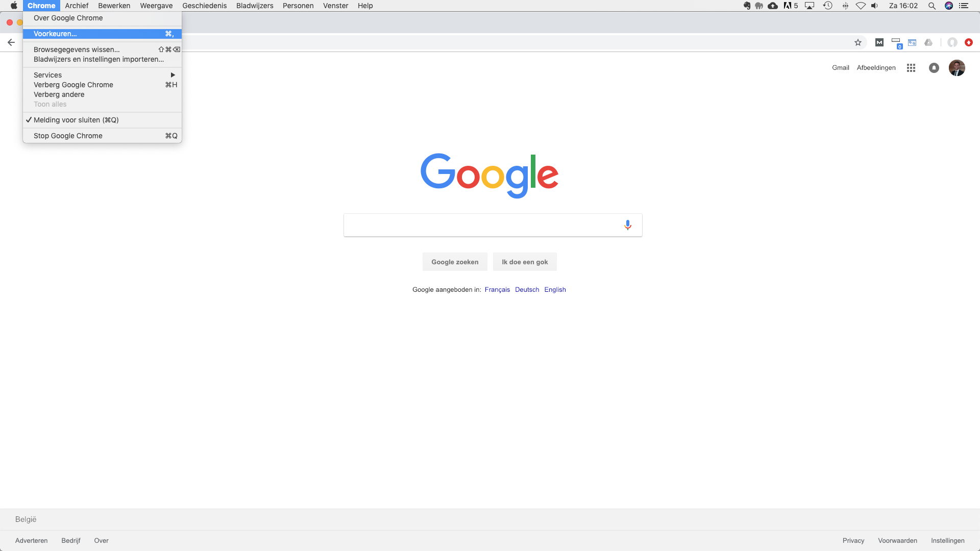Switch Google to Deutsch
This screenshot has width=980, height=551.
click(x=527, y=290)
